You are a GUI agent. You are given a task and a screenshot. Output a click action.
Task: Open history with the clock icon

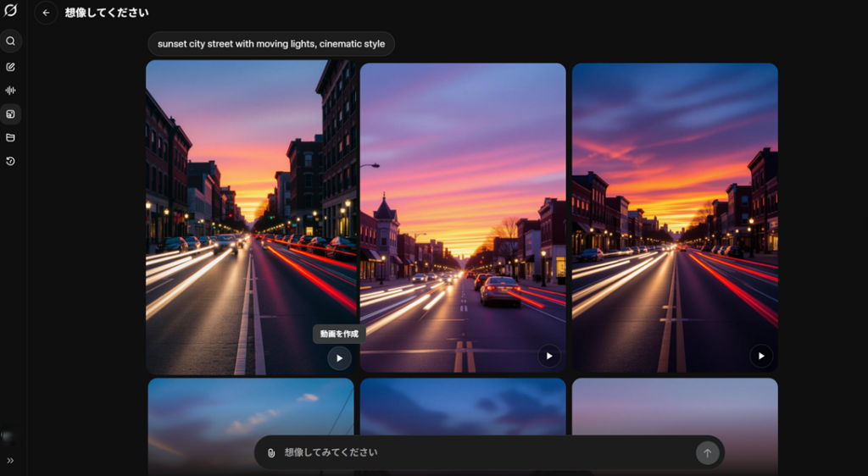tap(11, 161)
